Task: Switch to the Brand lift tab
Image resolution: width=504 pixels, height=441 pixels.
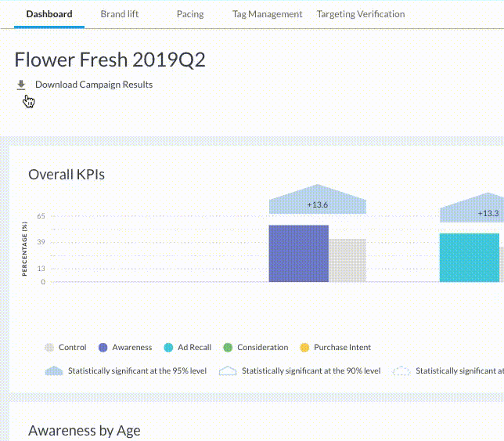Action: click(120, 14)
